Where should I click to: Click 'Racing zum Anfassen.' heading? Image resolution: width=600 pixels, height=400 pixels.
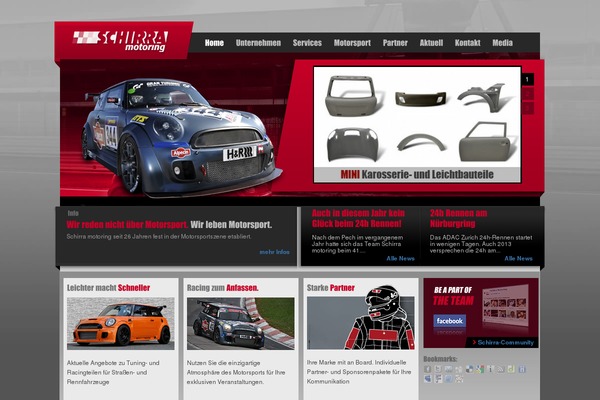[x=223, y=288]
